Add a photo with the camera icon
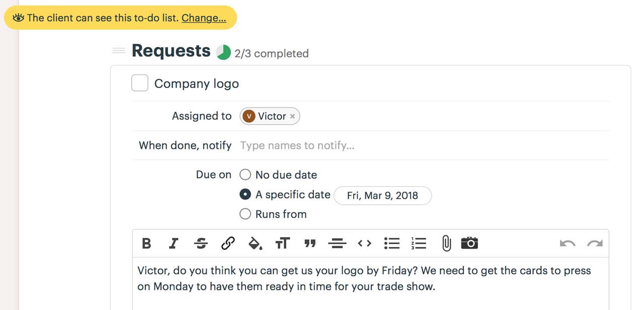The image size is (644, 310). [469, 243]
